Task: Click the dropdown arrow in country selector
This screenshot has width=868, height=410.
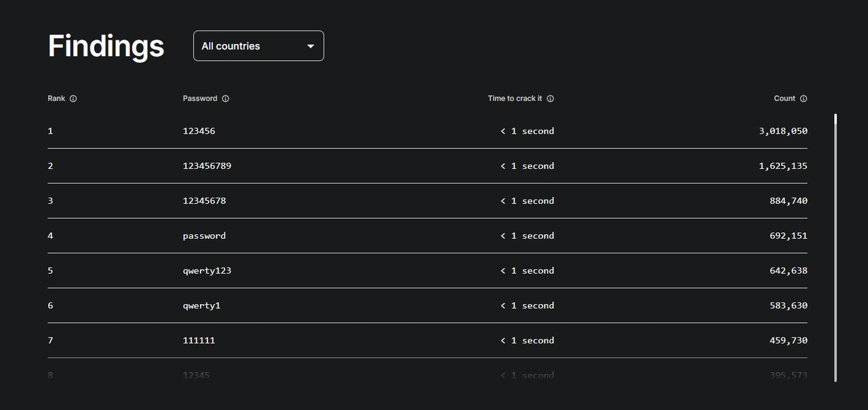Action: pos(311,46)
